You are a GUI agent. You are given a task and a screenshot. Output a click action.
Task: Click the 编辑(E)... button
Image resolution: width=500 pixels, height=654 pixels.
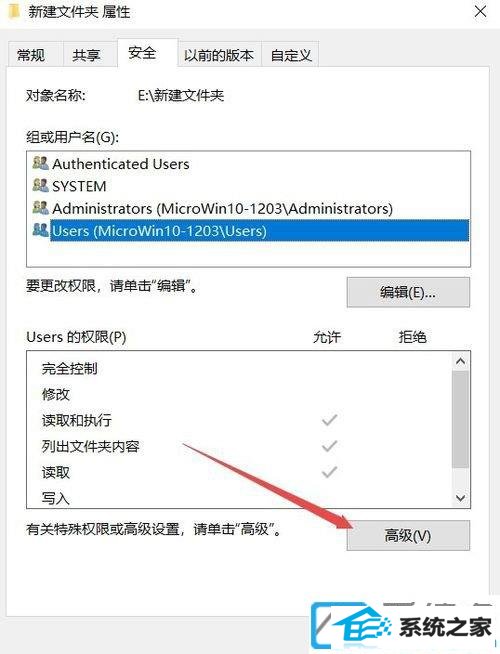408,292
